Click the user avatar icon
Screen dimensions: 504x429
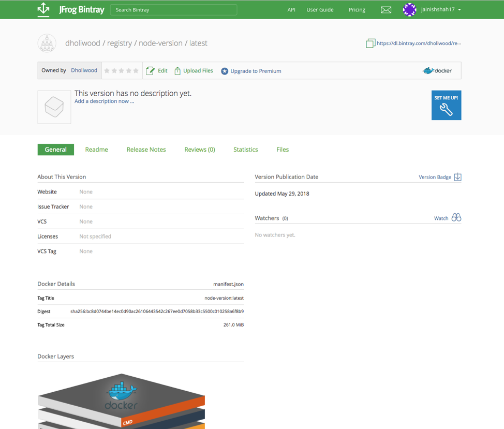click(x=409, y=10)
